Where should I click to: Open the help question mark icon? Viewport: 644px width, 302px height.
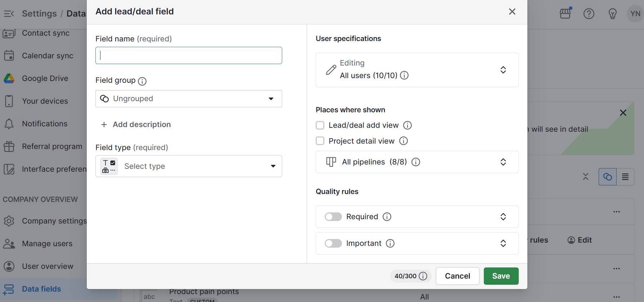(x=589, y=14)
